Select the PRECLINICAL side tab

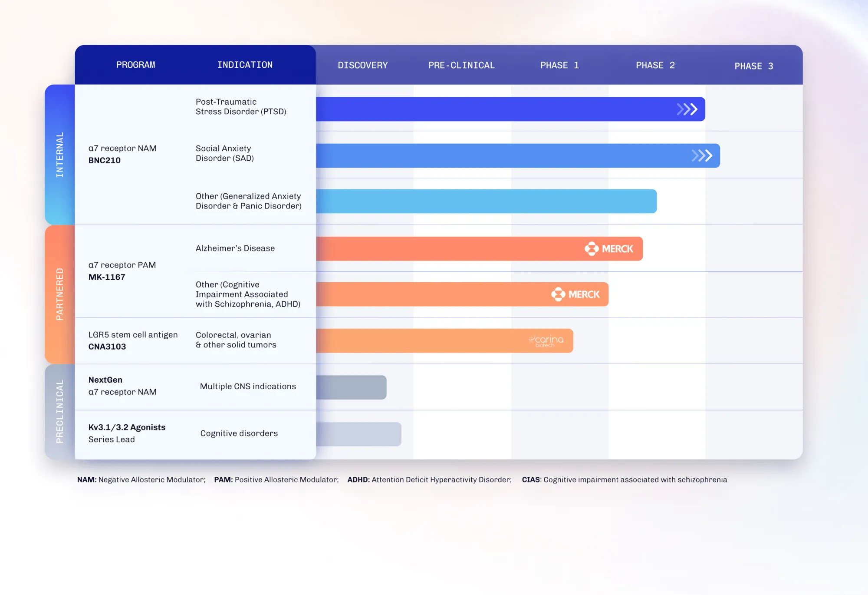coord(60,411)
